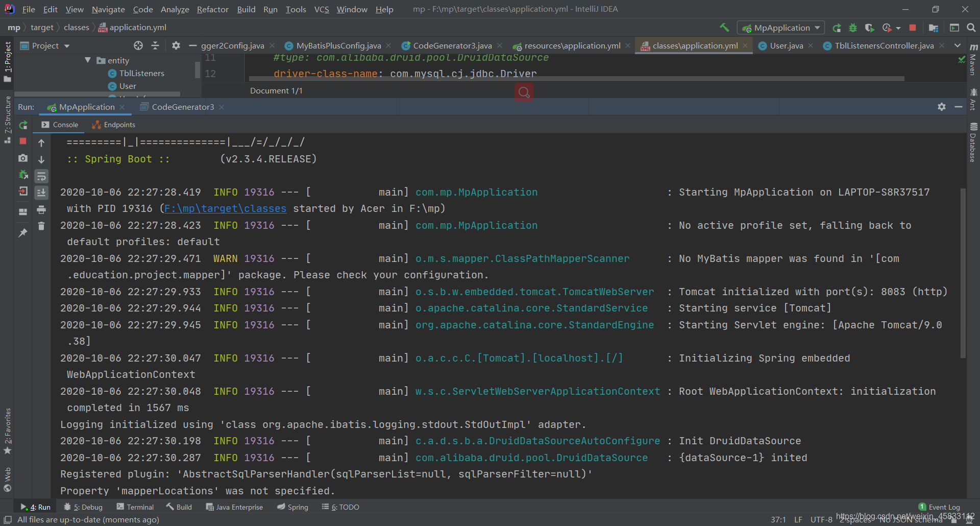Open the MpApplication run configuration dropdown
Screen dimensions: 980x526
781,28
